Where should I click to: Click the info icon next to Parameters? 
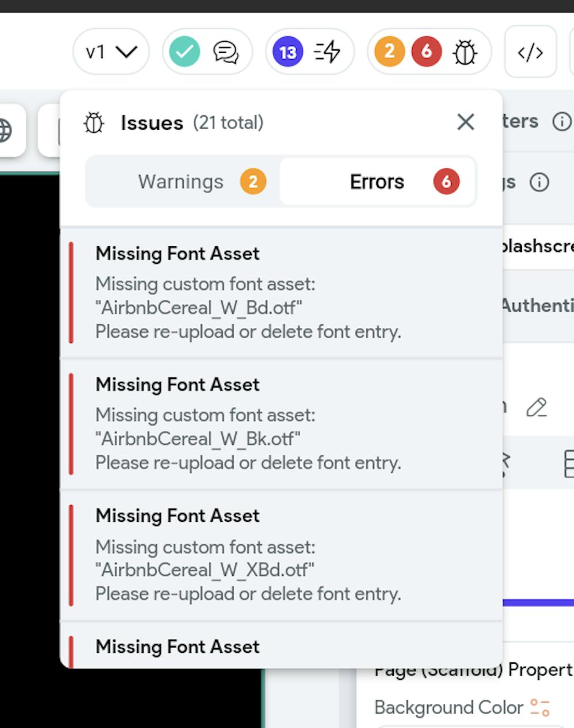pos(563,122)
